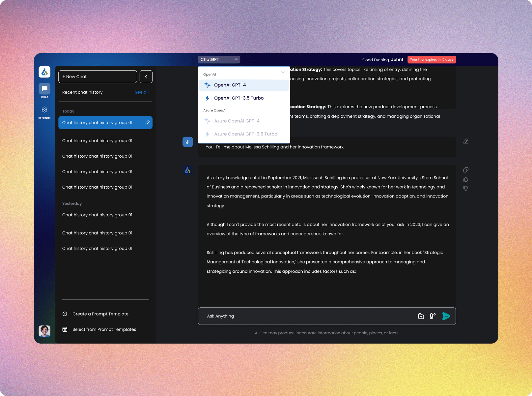Edit the user message with pencil icon
The height and width of the screenshot is (396, 532).
pos(466,141)
